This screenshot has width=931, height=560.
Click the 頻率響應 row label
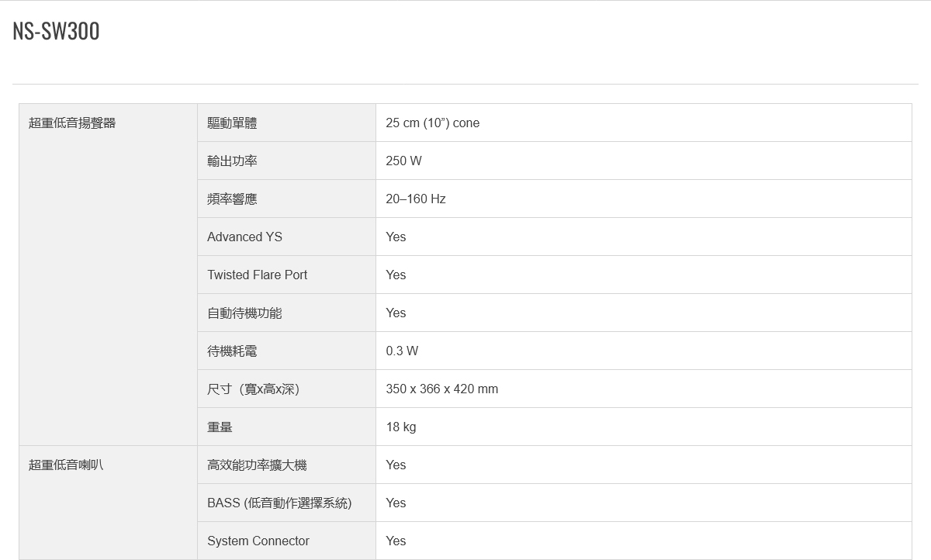(232, 199)
